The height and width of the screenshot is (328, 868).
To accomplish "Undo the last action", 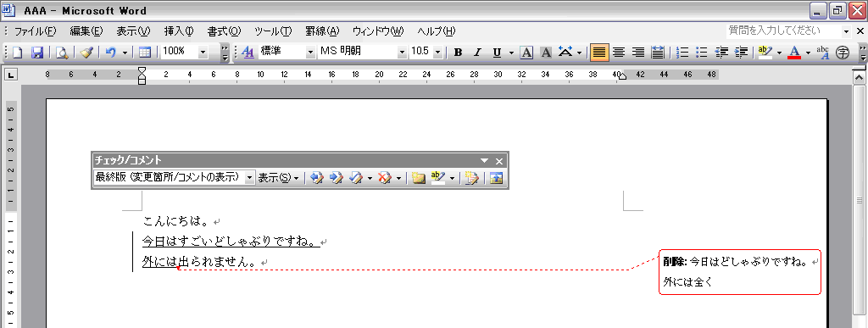I will click(111, 52).
